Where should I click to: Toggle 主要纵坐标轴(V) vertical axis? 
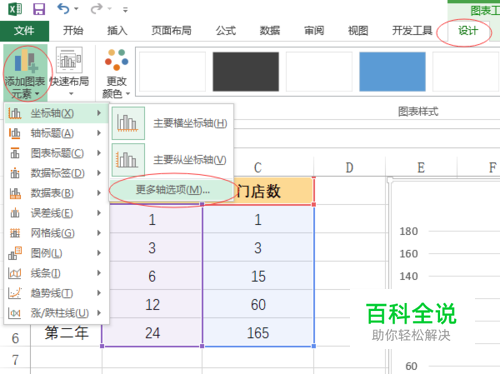[x=171, y=160]
